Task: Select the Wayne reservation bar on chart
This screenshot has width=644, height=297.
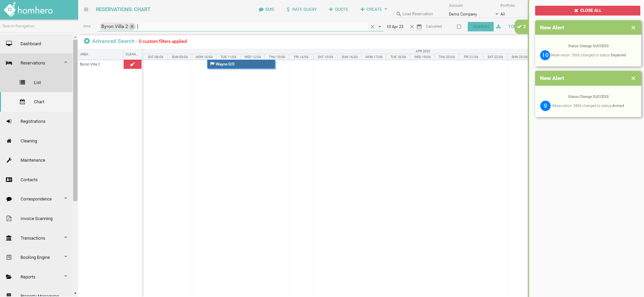Action: pyautogui.click(x=241, y=64)
